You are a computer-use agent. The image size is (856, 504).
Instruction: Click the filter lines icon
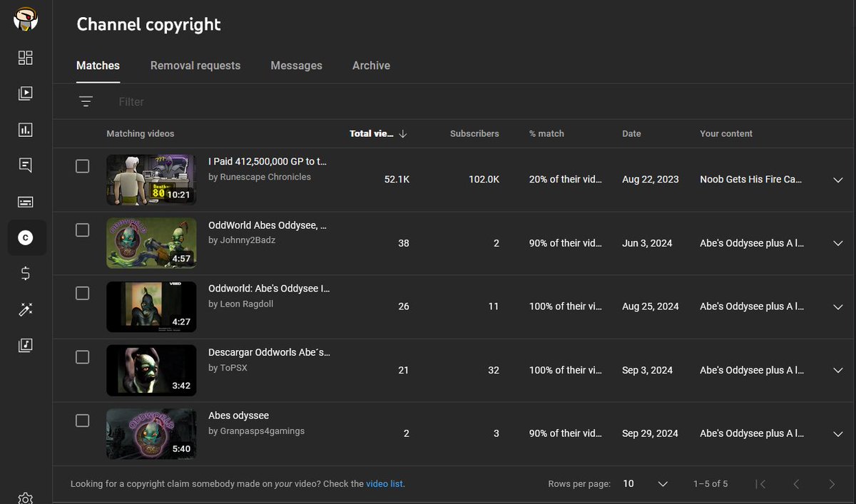pos(86,102)
